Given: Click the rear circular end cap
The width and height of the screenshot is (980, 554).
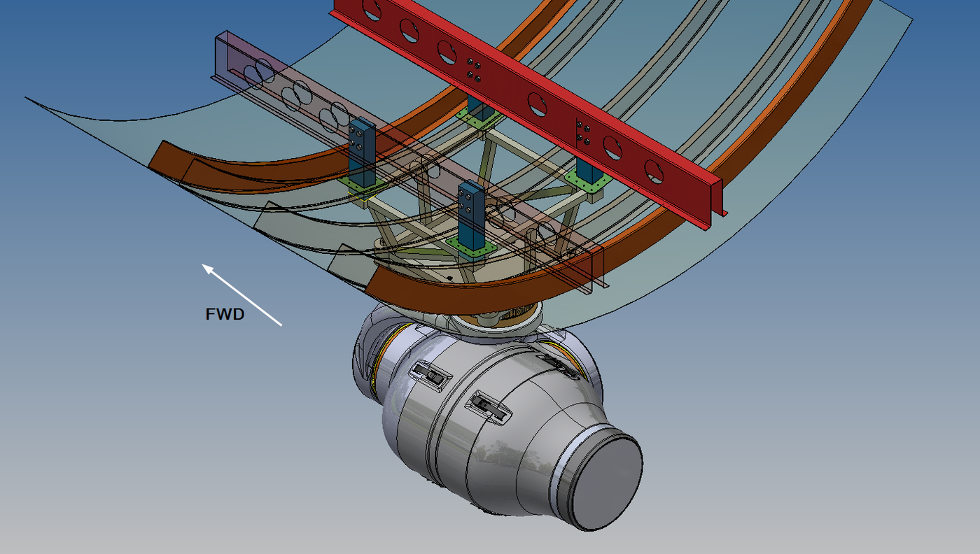Looking at the screenshot, I should 608,483.
